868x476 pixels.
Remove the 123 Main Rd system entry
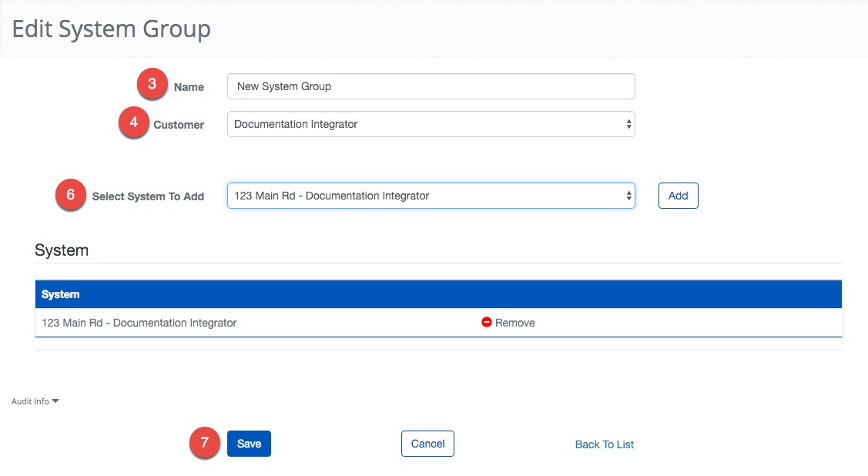(508, 322)
